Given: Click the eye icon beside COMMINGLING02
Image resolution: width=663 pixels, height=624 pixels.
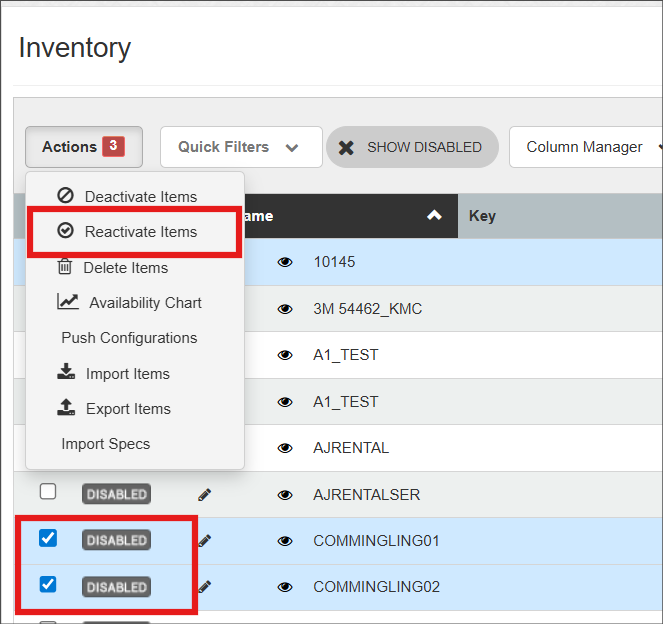Looking at the screenshot, I should (x=285, y=587).
